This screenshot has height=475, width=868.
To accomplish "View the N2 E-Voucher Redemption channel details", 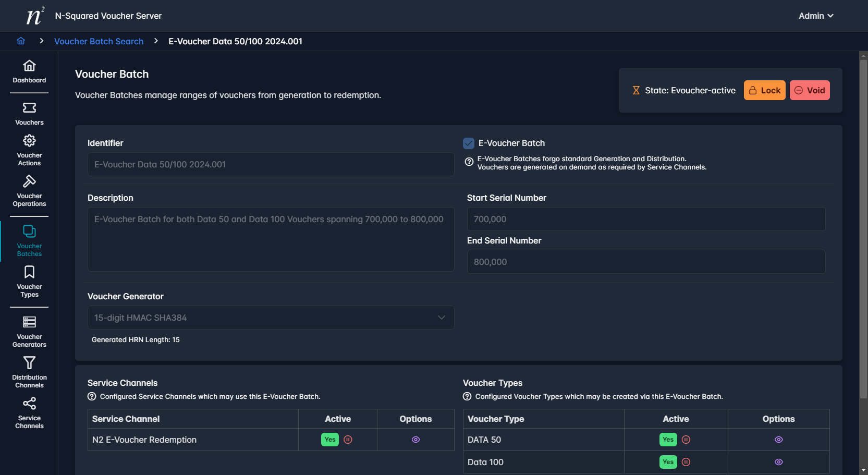I will point(415,440).
